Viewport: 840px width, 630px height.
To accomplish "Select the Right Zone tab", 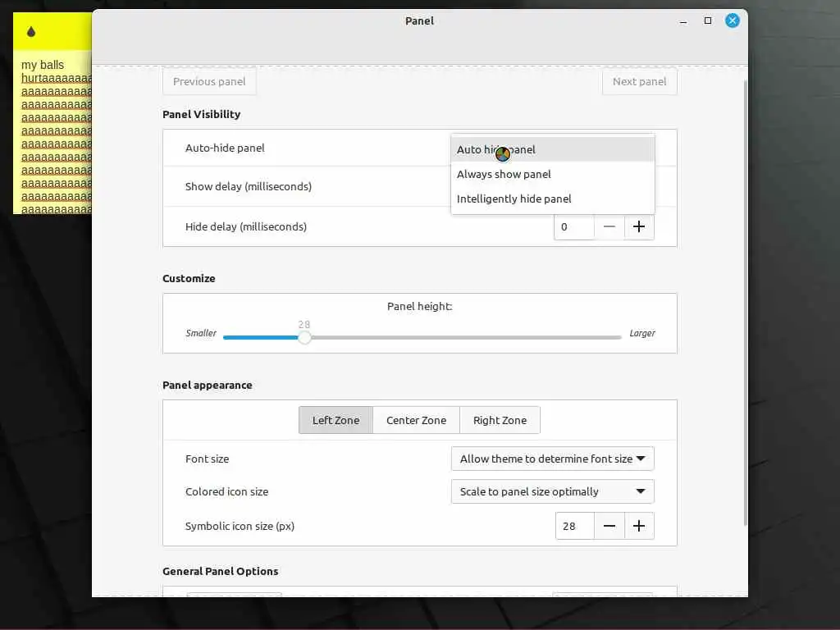I will [500, 420].
